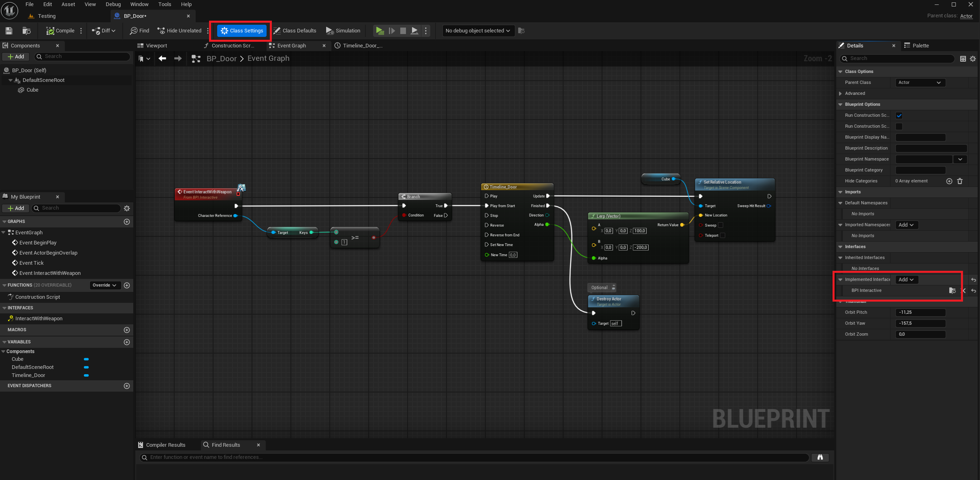This screenshot has width=980, height=480.
Task: Click Hide Unrelated nodes icon
Action: (x=161, y=31)
